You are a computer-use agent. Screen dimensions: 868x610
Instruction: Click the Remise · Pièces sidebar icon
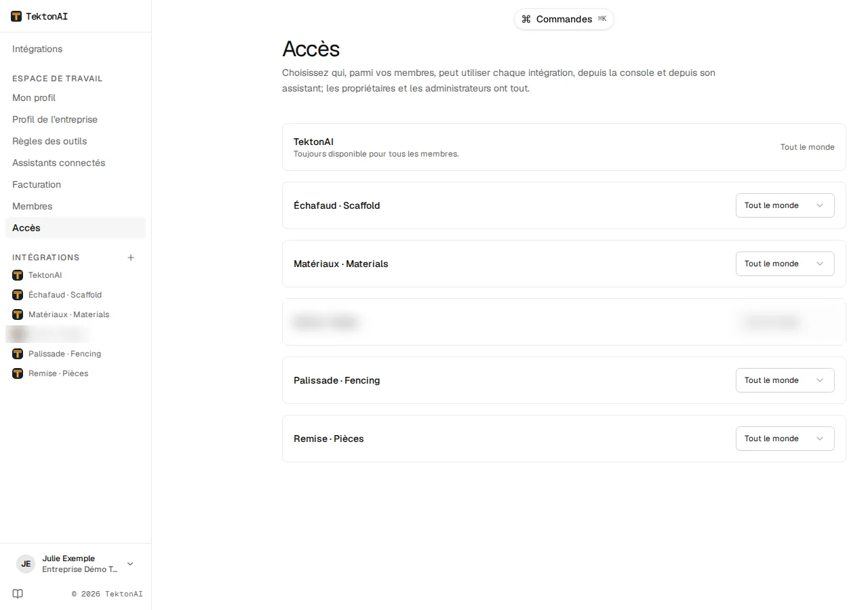point(18,373)
